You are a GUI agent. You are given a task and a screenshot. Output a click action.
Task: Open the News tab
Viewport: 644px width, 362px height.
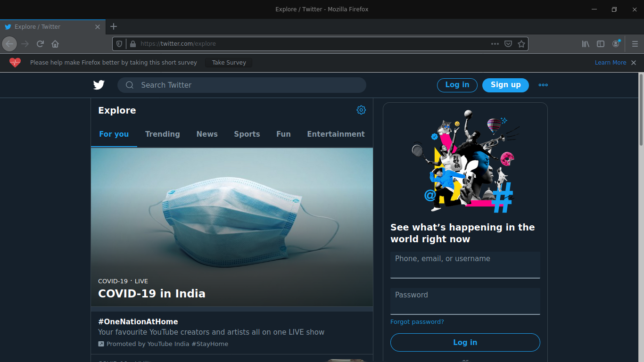207,134
